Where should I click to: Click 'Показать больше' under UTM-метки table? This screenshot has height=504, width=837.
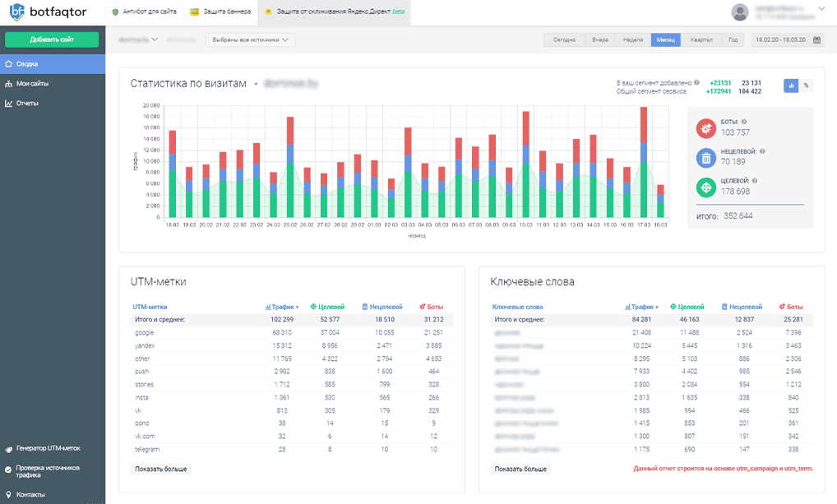coord(161,469)
